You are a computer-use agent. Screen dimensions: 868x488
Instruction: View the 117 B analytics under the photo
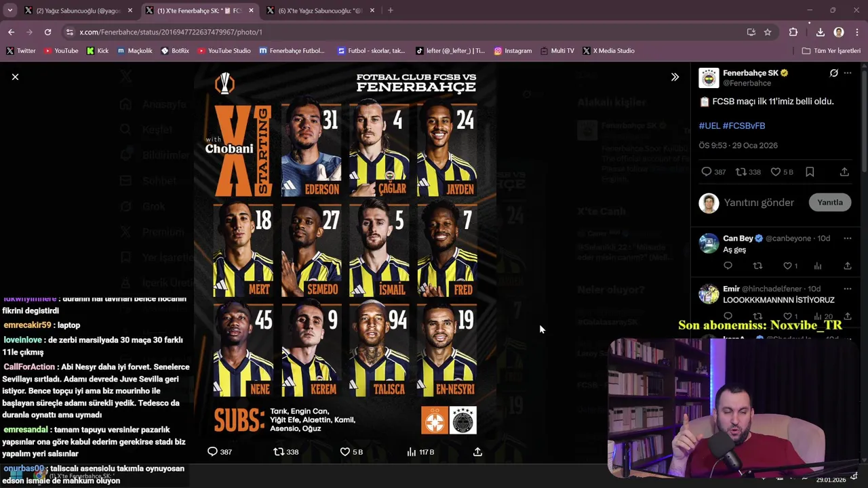(x=420, y=451)
